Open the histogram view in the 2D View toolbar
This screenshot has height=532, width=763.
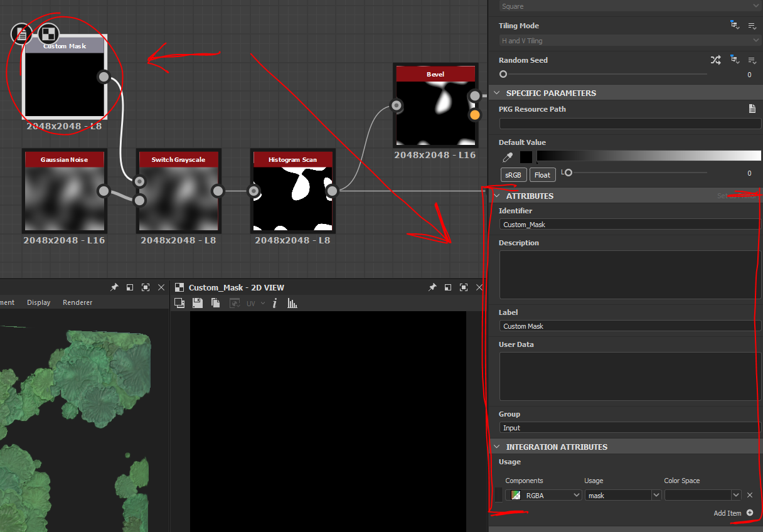pyautogui.click(x=293, y=303)
